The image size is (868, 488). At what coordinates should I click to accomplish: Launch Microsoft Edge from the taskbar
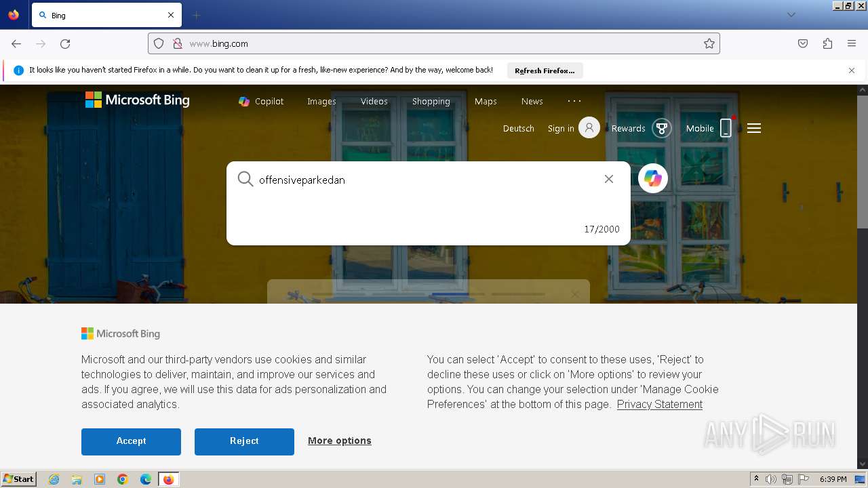[x=146, y=479]
